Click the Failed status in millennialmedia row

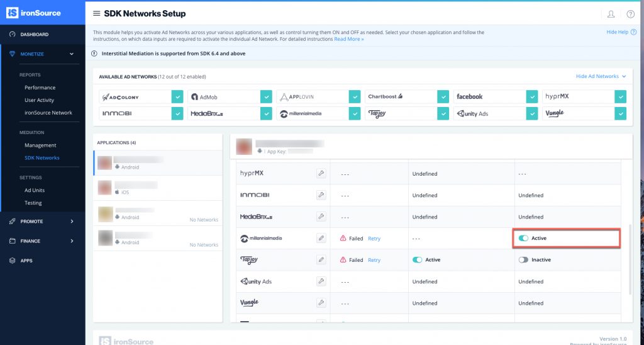pos(356,239)
